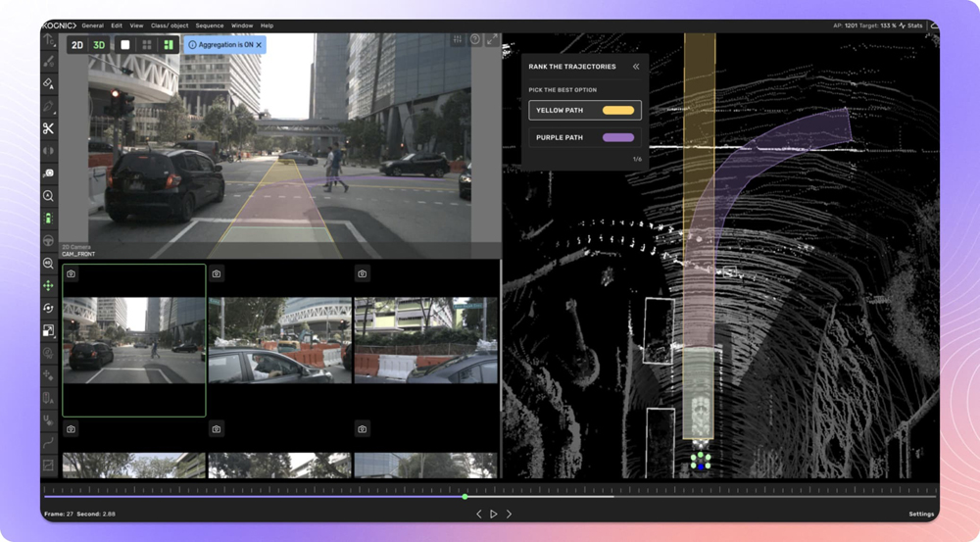
Task: Switch to 2D view mode
Action: point(77,45)
